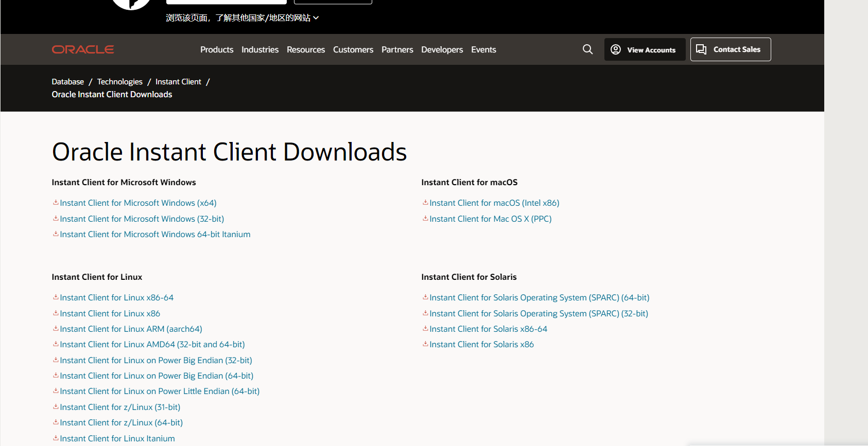The width and height of the screenshot is (868, 446).
Task: Click the View Accounts button
Action: pyautogui.click(x=645, y=49)
